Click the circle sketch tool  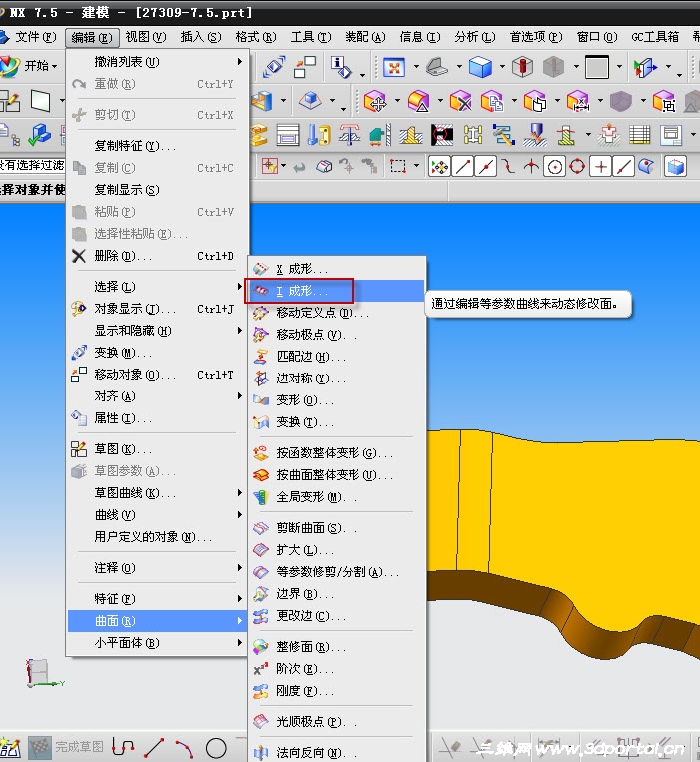(x=216, y=748)
